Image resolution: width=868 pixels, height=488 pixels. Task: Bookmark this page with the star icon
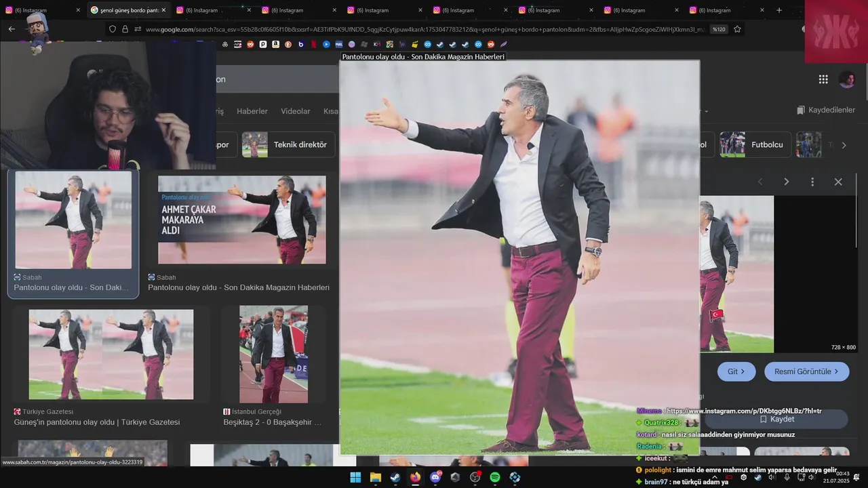(x=737, y=29)
